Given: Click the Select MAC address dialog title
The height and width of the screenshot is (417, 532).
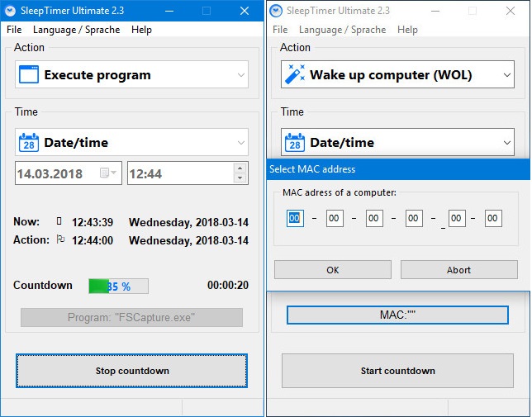Looking at the screenshot, I should coord(312,169).
